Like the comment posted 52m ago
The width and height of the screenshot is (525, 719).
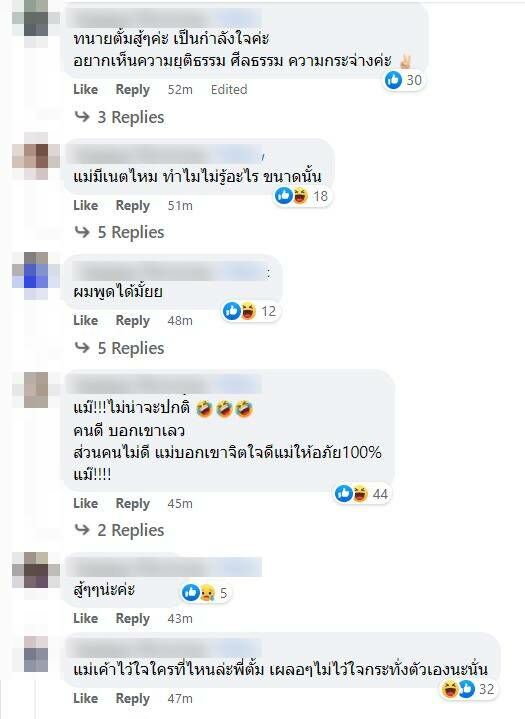click(x=86, y=89)
